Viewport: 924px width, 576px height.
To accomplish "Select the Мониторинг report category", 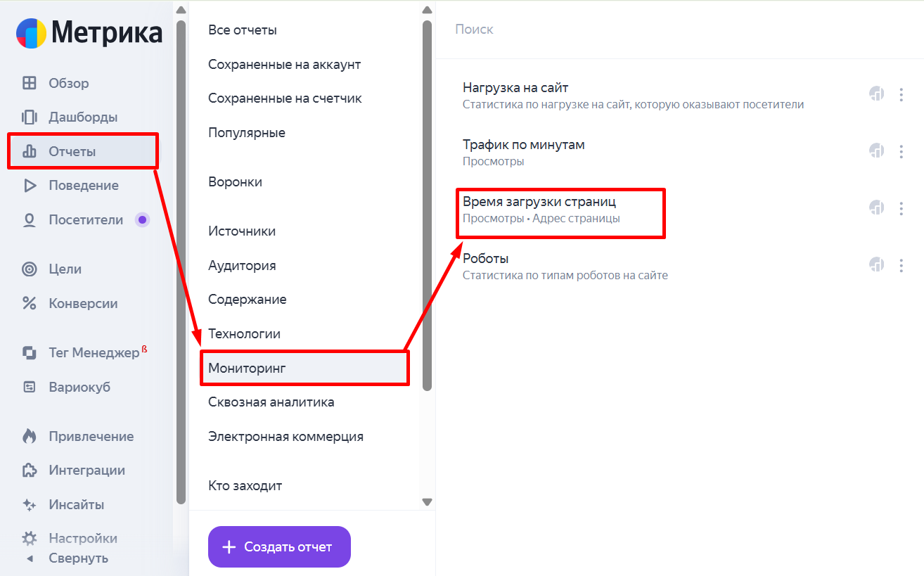I will point(247,368).
